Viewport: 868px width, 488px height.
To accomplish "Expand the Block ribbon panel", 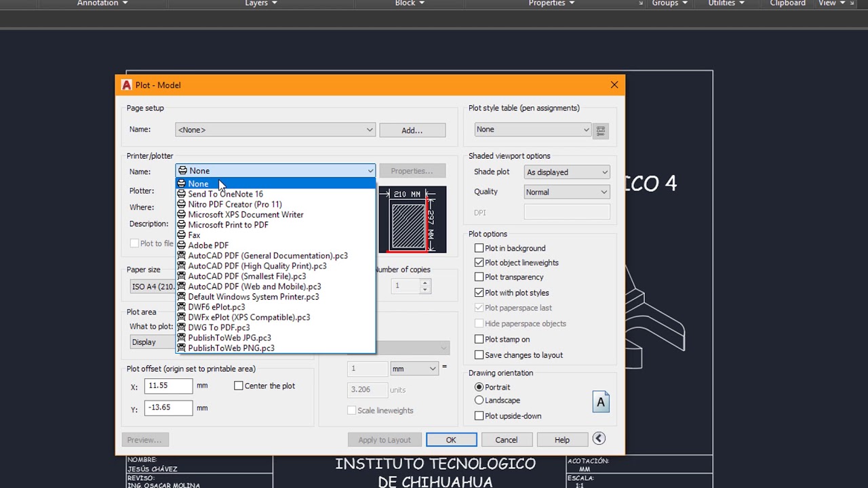I will tap(410, 3).
